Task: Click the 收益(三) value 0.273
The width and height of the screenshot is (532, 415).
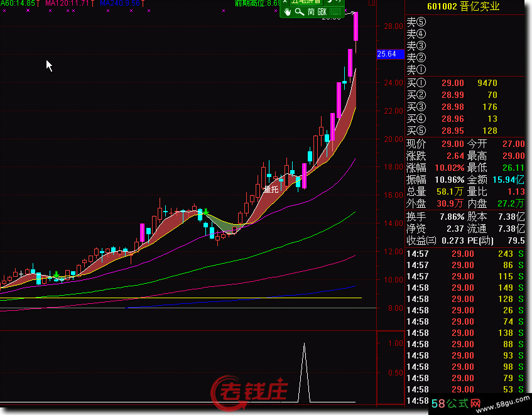Action: [453, 240]
